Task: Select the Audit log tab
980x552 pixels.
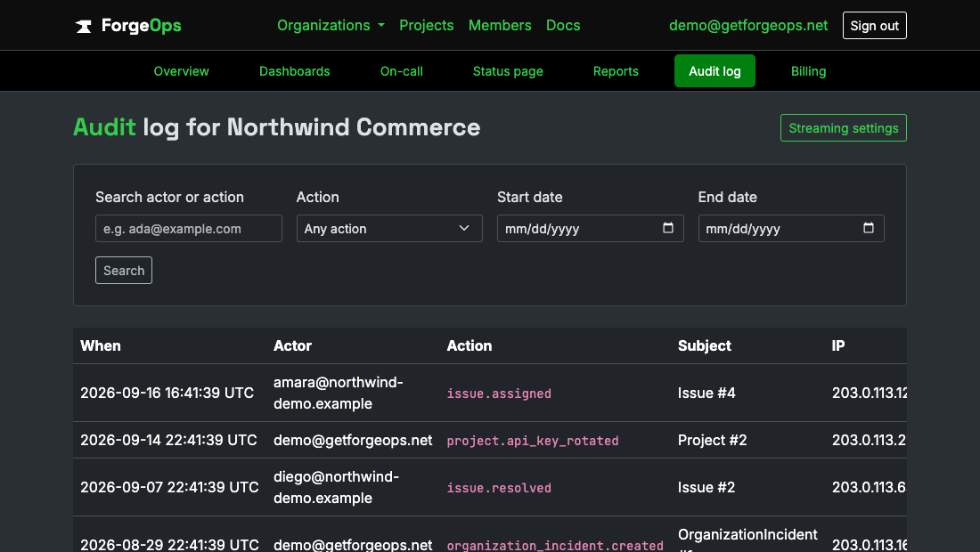Action: [715, 71]
